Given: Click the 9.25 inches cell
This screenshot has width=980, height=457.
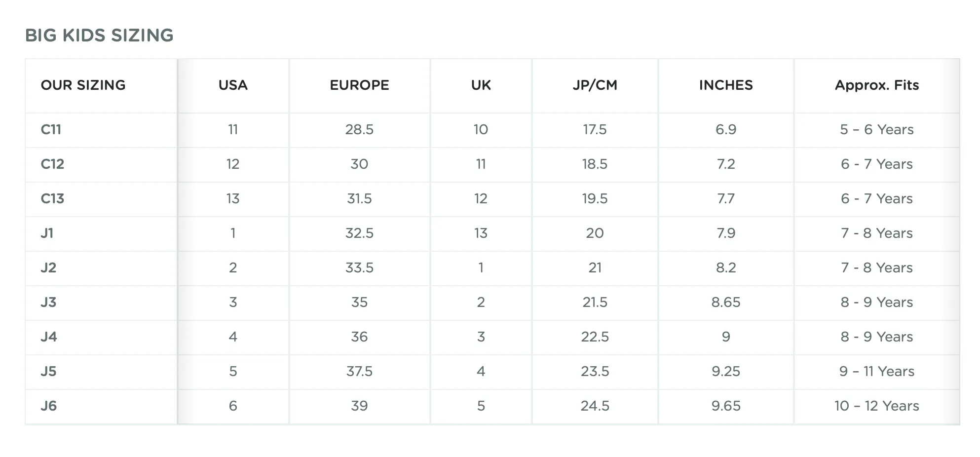Looking at the screenshot, I should click(x=726, y=371).
